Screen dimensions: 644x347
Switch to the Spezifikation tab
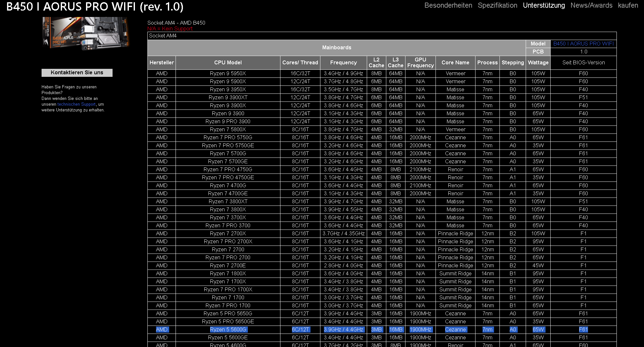point(497,5)
